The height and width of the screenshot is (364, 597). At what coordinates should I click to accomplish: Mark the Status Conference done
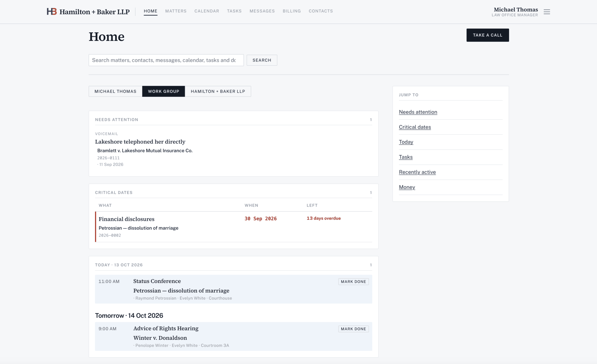(353, 282)
